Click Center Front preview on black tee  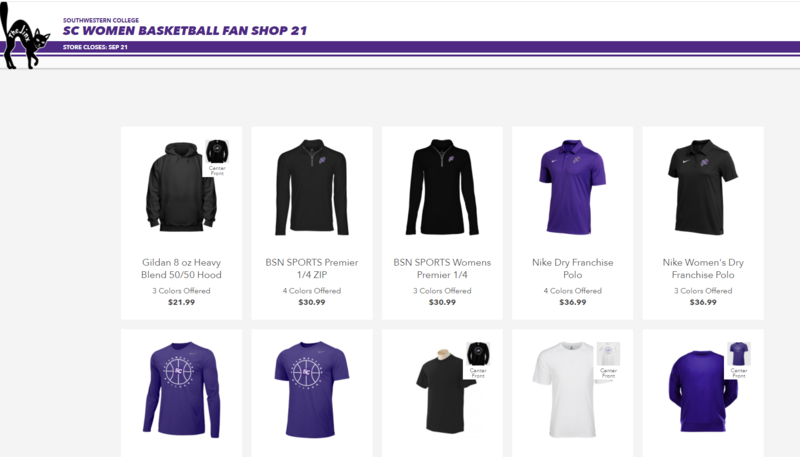(478, 361)
